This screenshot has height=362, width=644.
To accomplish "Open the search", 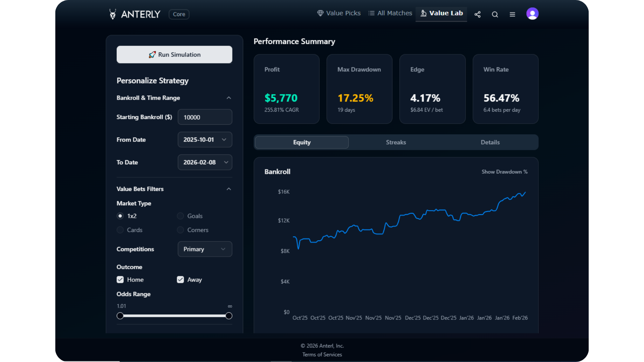I will pyautogui.click(x=495, y=14).
